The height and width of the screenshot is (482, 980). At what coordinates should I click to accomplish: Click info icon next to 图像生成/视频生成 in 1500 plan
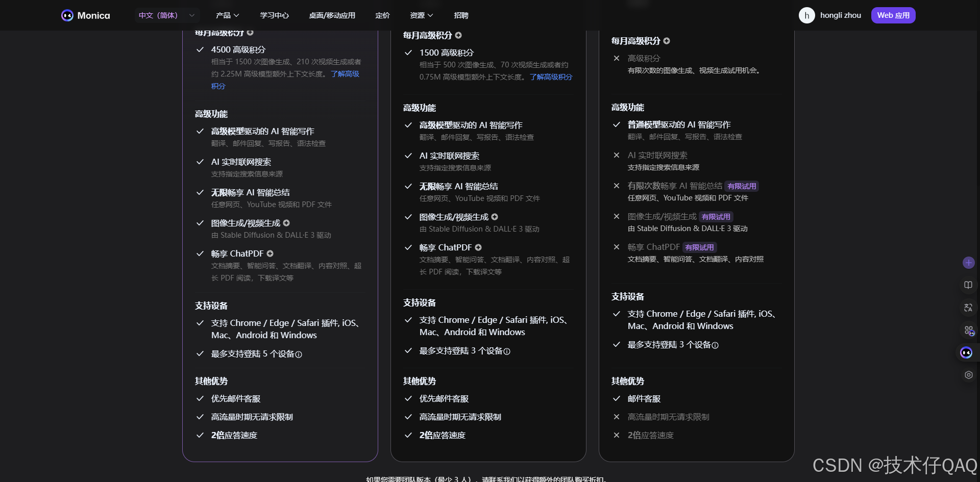coord(495,217)
